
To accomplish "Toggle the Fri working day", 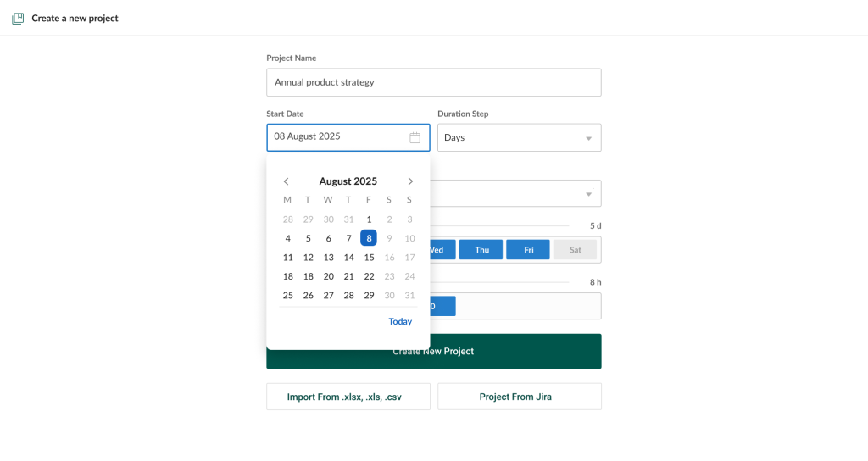I will [x=528, y=250].
